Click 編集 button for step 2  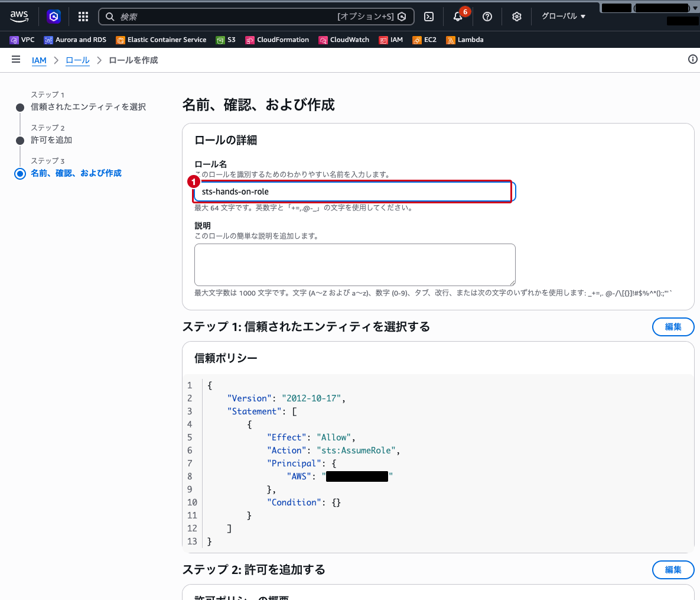tap(673, 570)
